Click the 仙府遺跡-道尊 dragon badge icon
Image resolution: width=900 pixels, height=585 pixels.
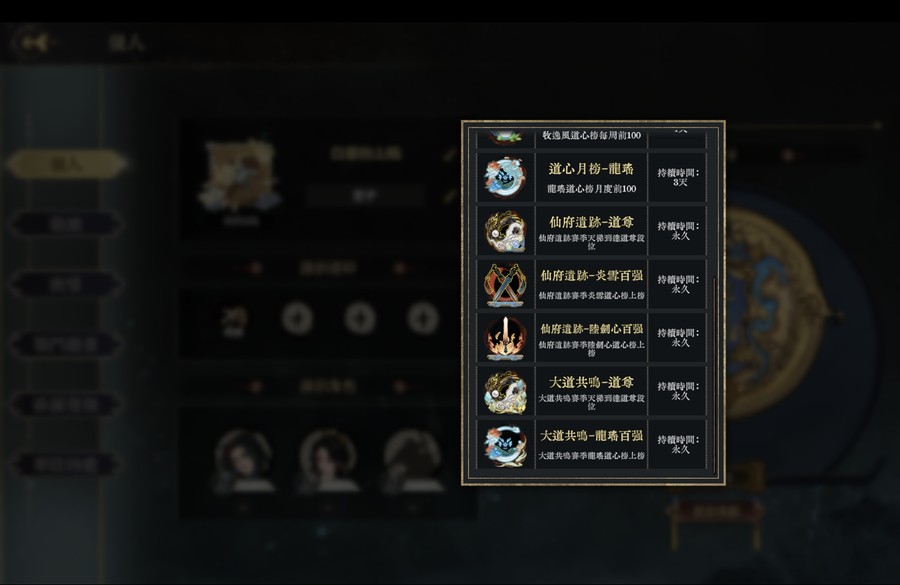coord(505,231)
